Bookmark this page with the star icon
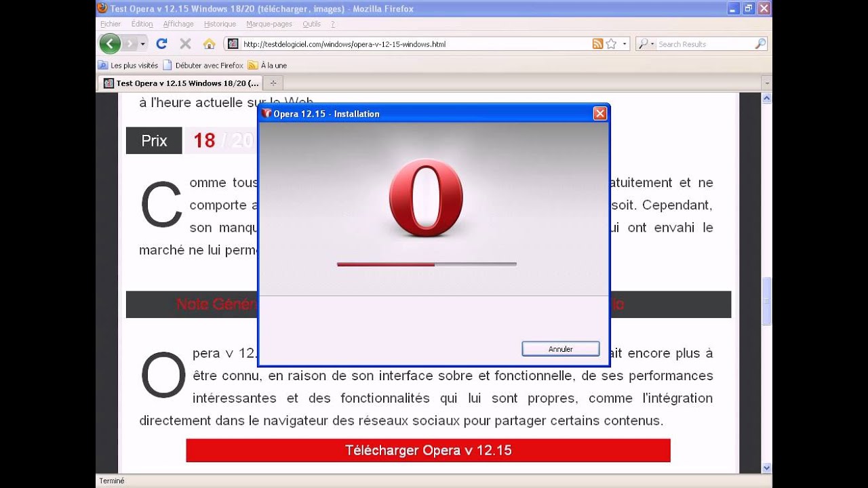 [611, 44]
